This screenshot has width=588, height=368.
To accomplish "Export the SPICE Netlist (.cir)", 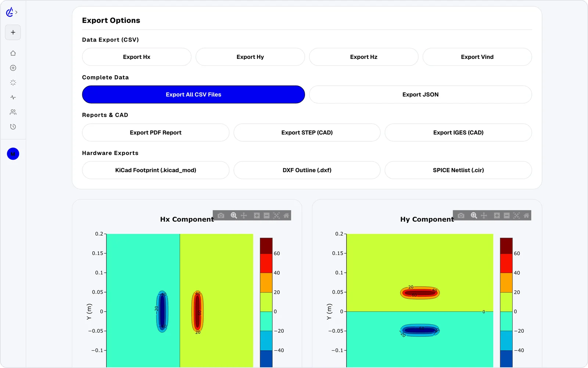I will [x=458, y=170].
